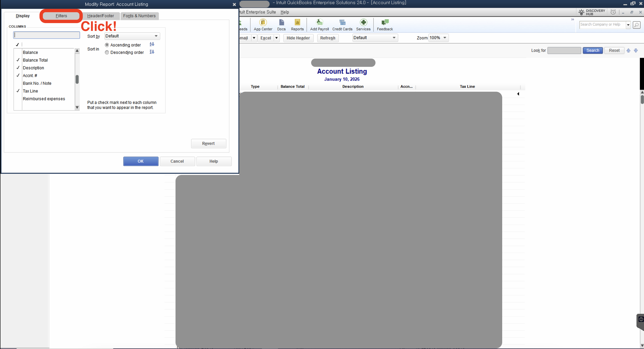The height and width of the screenshot is (349, 644).
Task: Open the Zoom percentage dropdown
Action: tap(444, 38)
